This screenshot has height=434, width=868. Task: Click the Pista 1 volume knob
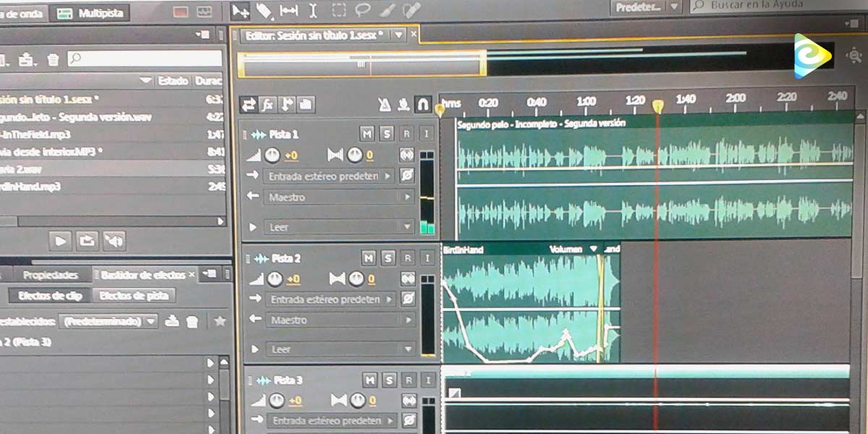[x=272, y=155]
